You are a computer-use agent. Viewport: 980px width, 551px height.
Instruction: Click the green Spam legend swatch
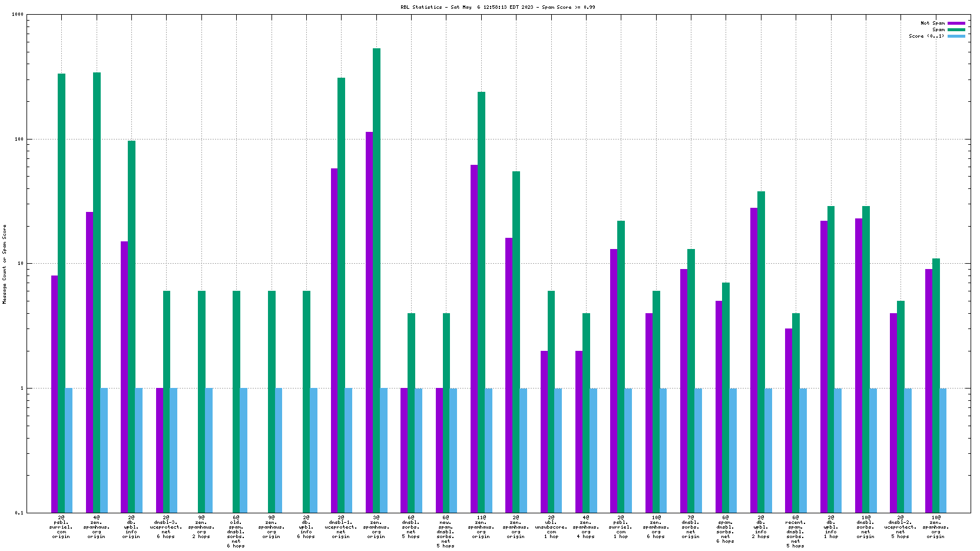click(x=956, y=29)
